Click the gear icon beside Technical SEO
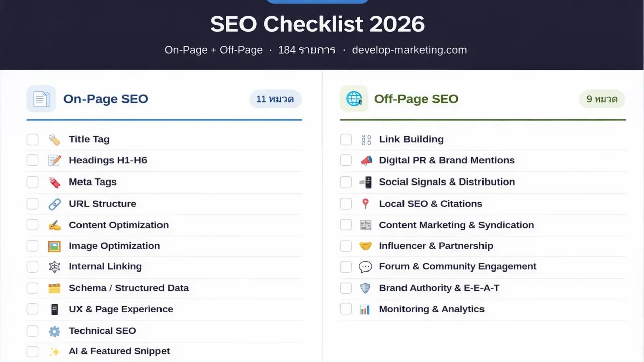 [54, 331]
